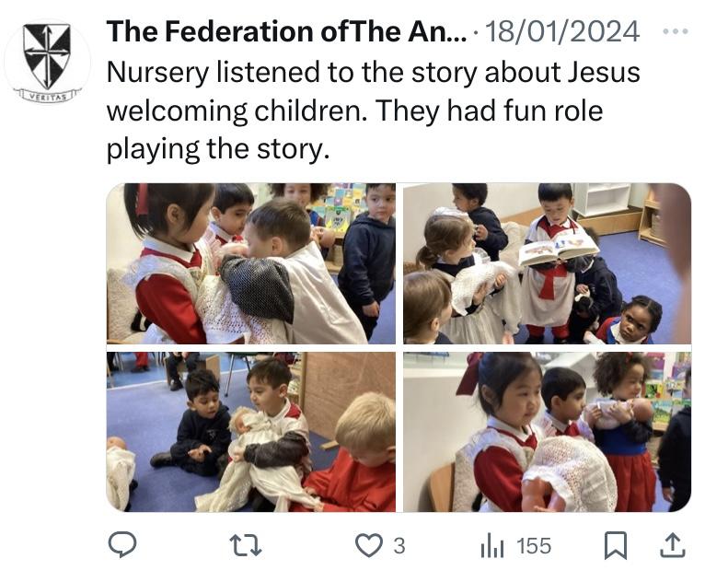Open the Veritas shield profile avatar
The width and height of the screenshot is (728, 582).
click(x=47, y=62)
